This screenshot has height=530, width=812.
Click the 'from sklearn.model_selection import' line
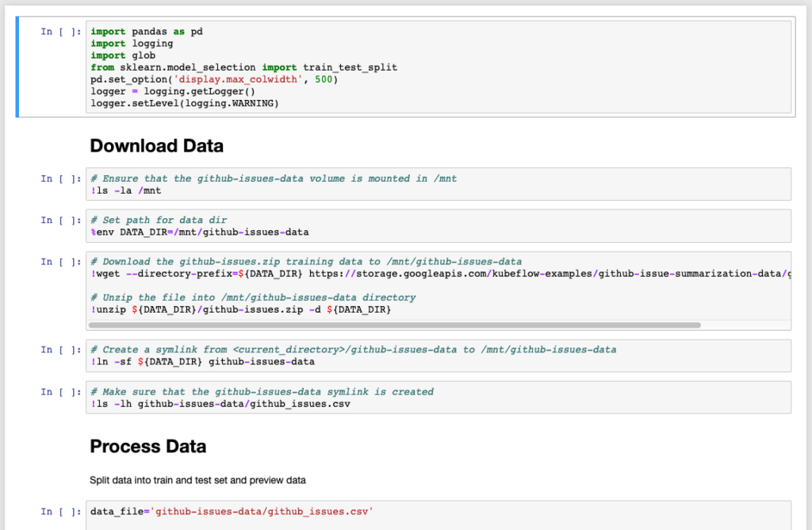[243, 67]
